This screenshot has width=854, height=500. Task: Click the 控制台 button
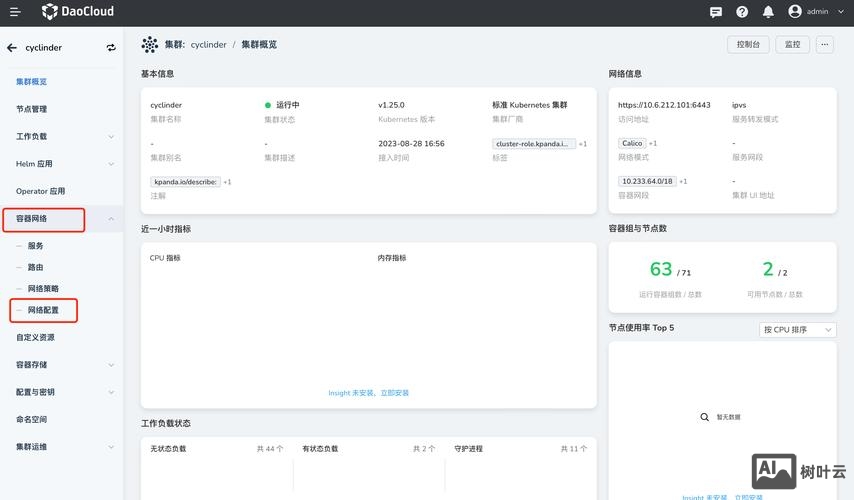point(748,45)
